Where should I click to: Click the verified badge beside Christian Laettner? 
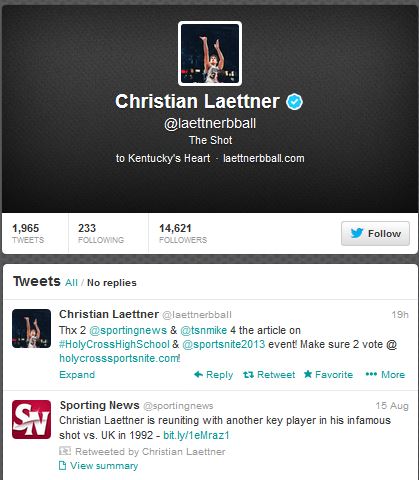click(x=294, y=102)
